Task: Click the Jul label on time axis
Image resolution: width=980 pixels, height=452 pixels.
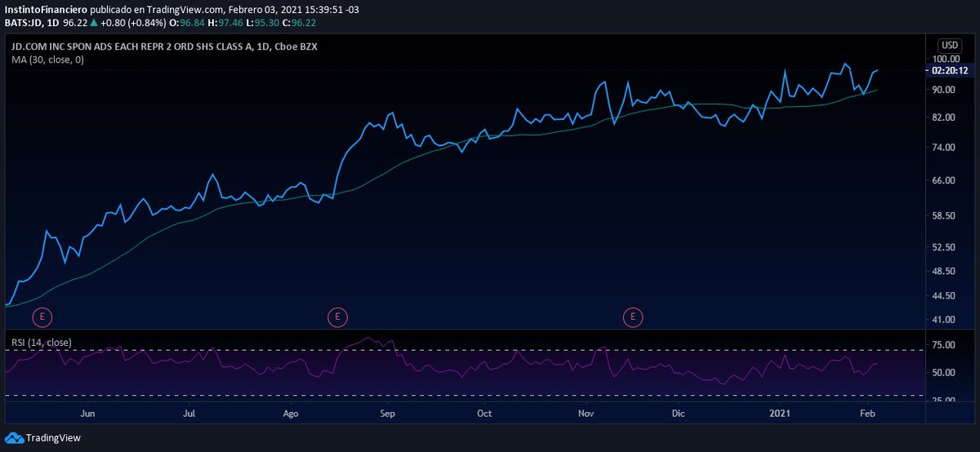Action: (190, 414)
